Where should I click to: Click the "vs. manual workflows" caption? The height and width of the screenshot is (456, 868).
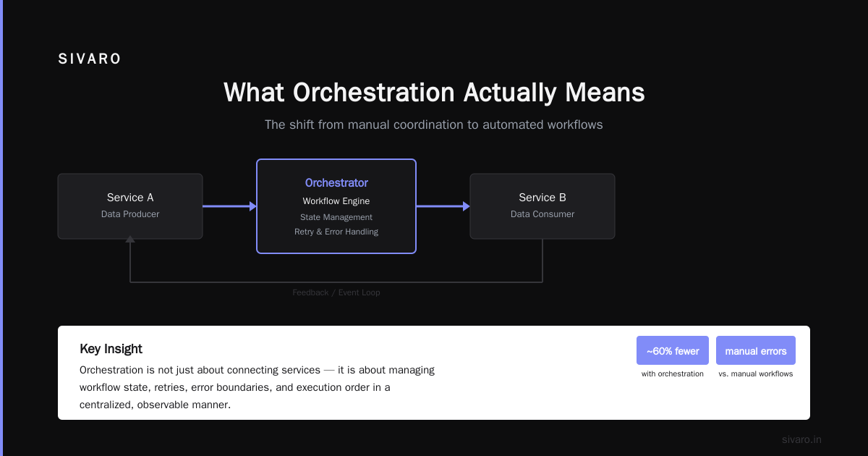coord(756,374)
